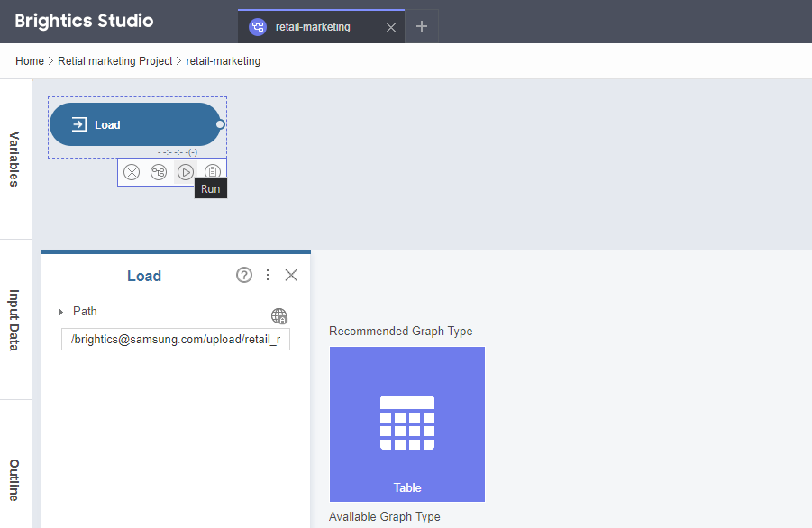Click the Brightics Studio logo
The height and width of the screenshot is (528, 812).
(84, 21)
